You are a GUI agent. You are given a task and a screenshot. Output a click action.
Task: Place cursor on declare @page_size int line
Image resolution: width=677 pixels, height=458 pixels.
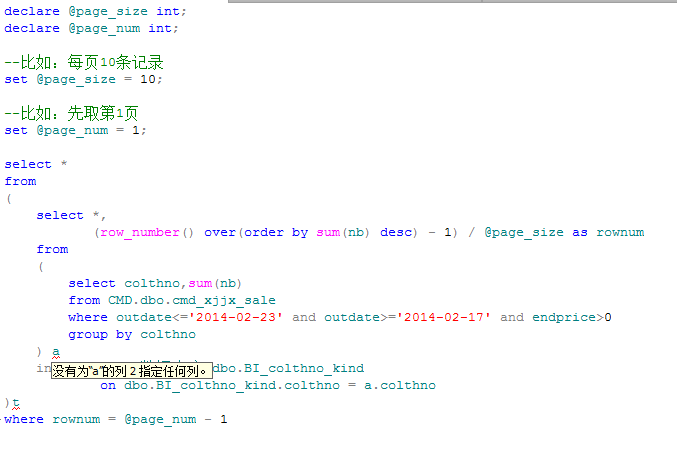[x=95, y=11]
